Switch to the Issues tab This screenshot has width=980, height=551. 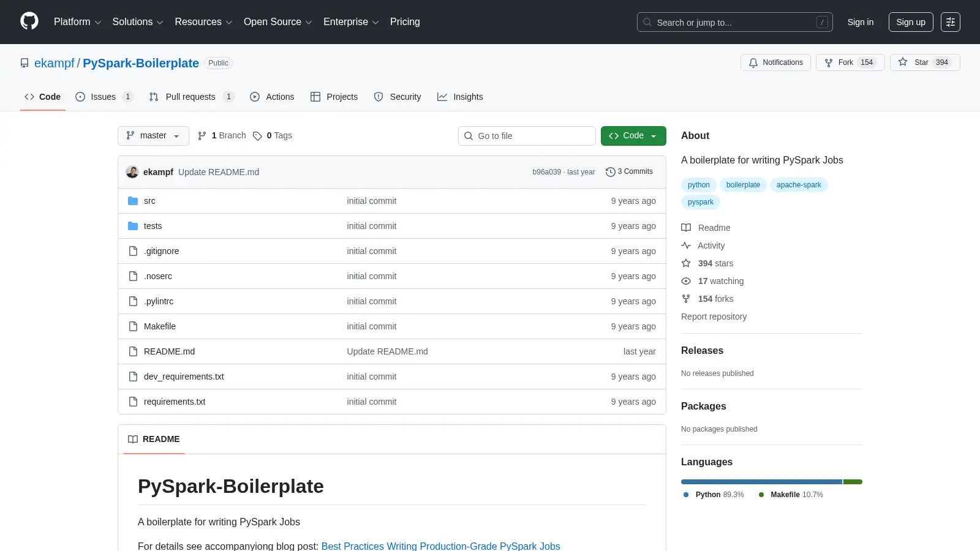point(104,97)
